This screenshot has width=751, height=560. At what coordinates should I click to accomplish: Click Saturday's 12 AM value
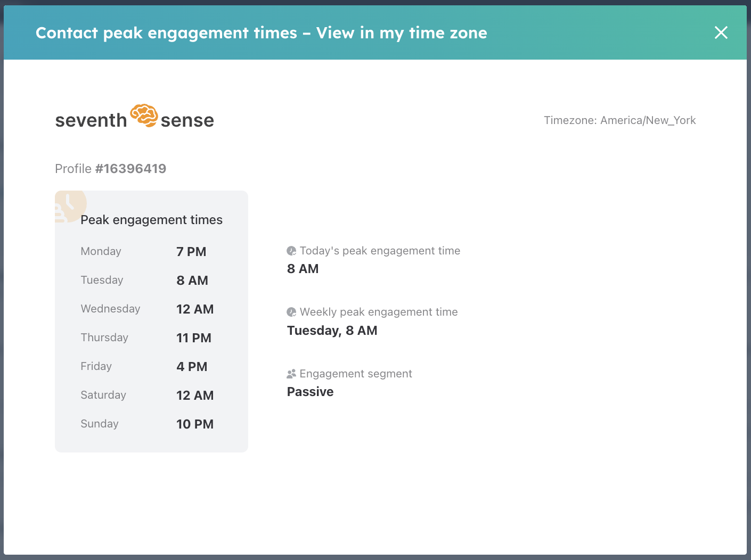[195, 396]
